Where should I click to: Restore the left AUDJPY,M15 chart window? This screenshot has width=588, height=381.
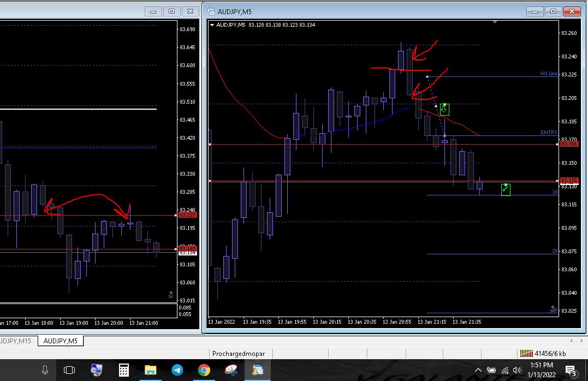click(171, 11)
